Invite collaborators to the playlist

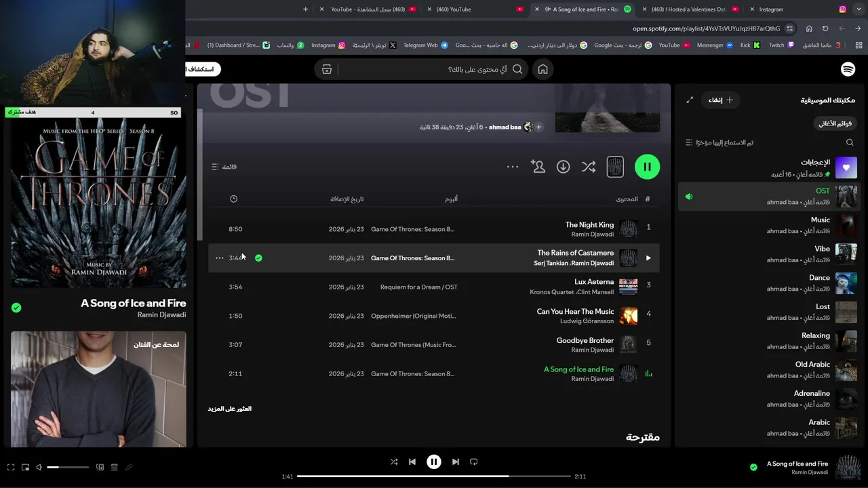tap(538, 167)
